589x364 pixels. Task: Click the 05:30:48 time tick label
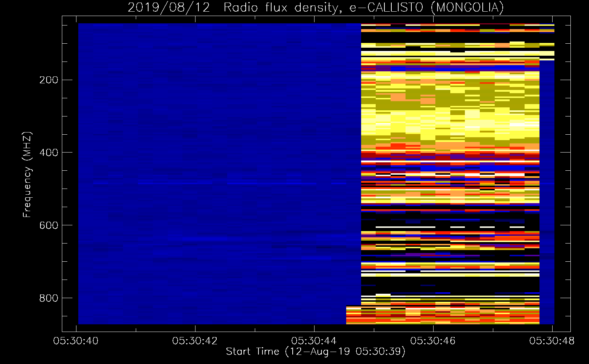552,341
